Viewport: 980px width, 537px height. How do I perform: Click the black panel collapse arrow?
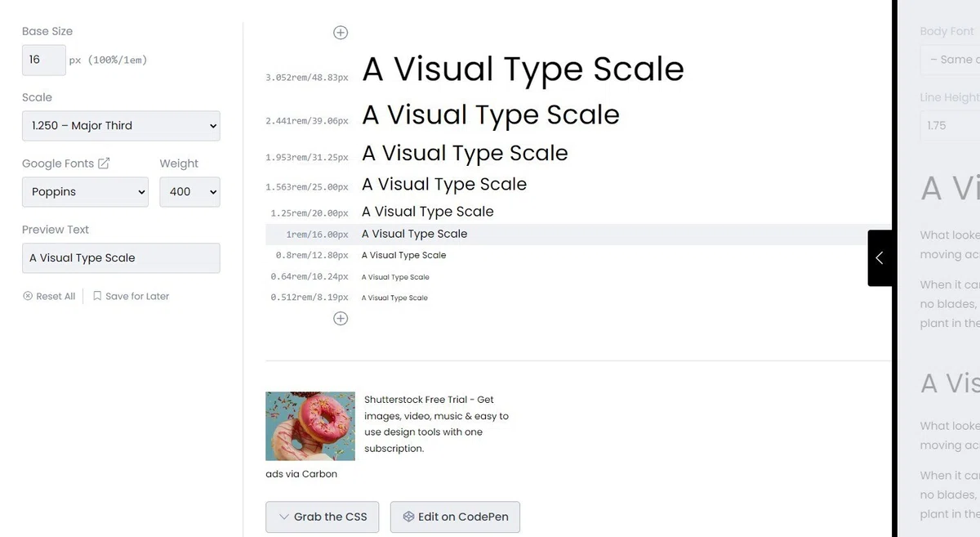(x=880, y=257)
